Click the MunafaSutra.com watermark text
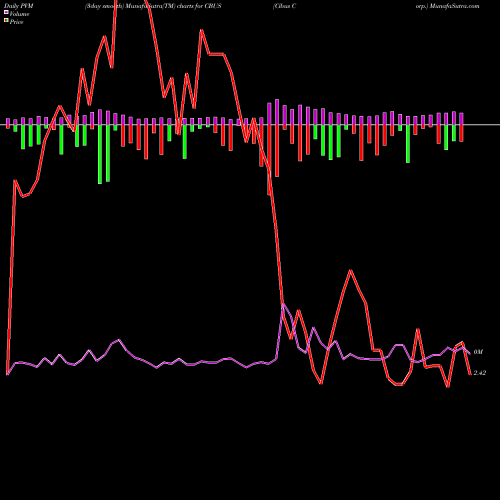Image resolution: width=500 pixels, height=500 pixels. coord(454,6)
